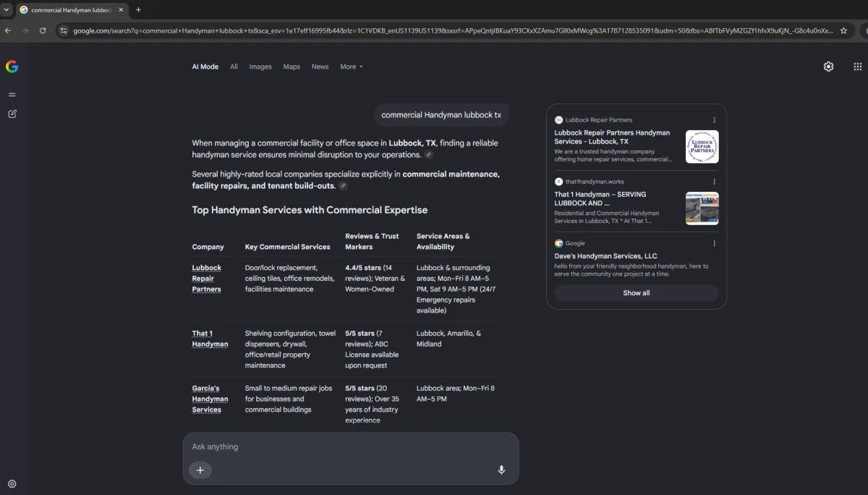Image resolution: width=868 pixels, height=495 pixels.
Task: Open That 1 Handyman – SERVING LUBBOCK result
Action: pyautogui.click(x=600, y=199)
